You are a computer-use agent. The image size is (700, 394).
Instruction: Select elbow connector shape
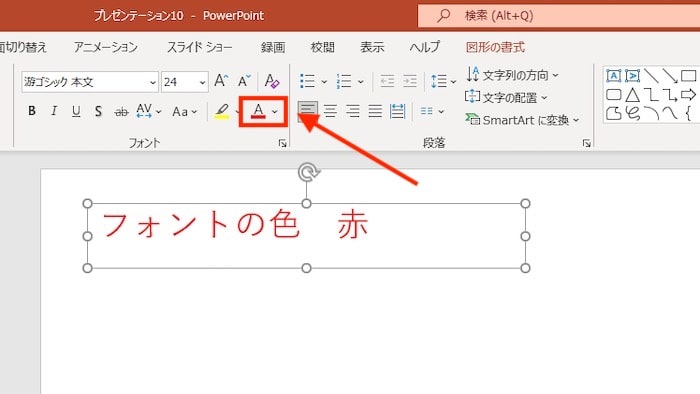click(x=651, y=95)
